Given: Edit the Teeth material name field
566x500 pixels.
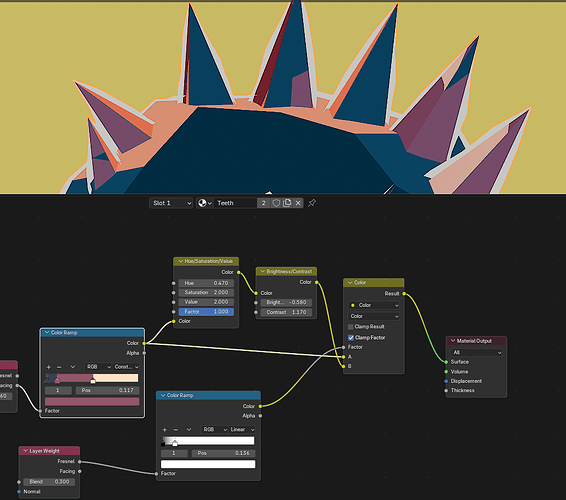Looking at the screenshot, I should (x=236, y=203).
